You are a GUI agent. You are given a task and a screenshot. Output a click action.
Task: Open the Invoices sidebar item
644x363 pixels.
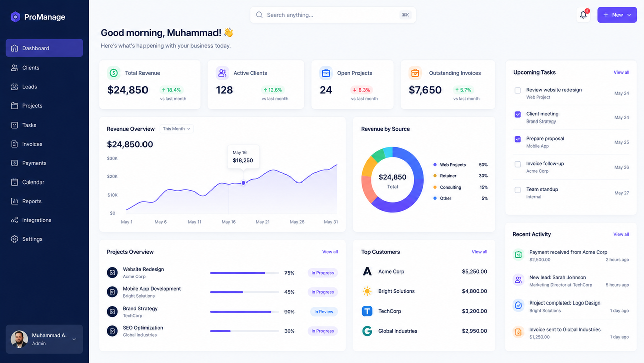click(44, 144)
